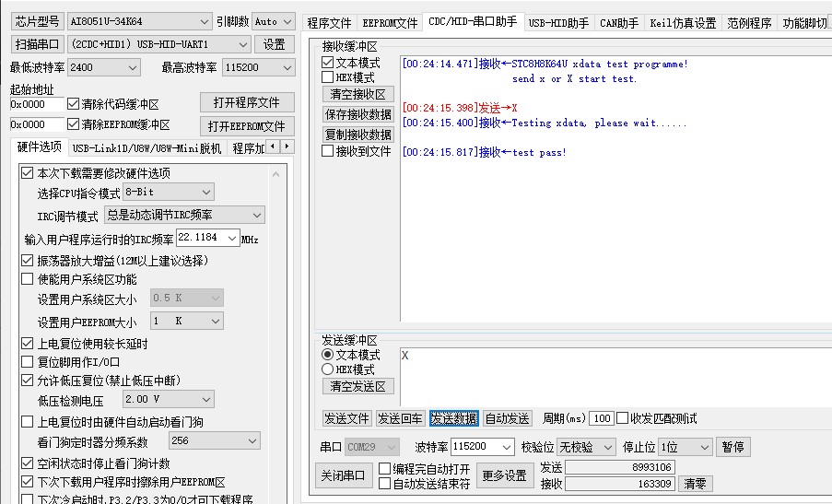Viewport: 832px width, 504px height.
Task: Click the 清空接收区 button
Action: tap(358, 94)
